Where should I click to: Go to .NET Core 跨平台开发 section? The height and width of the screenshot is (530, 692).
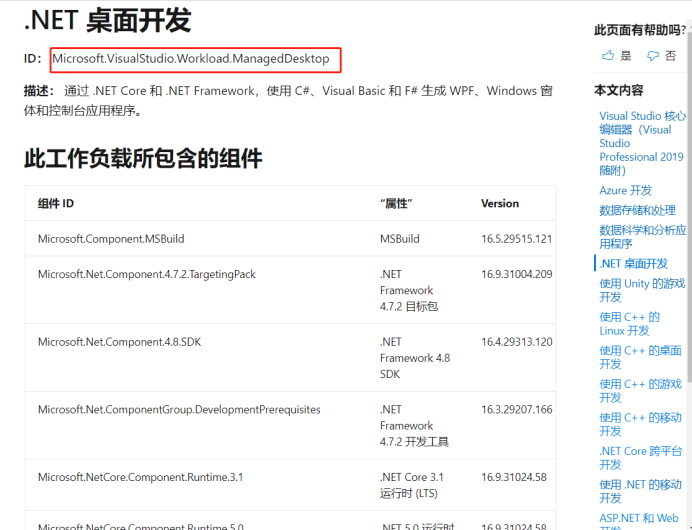[641, 458]
